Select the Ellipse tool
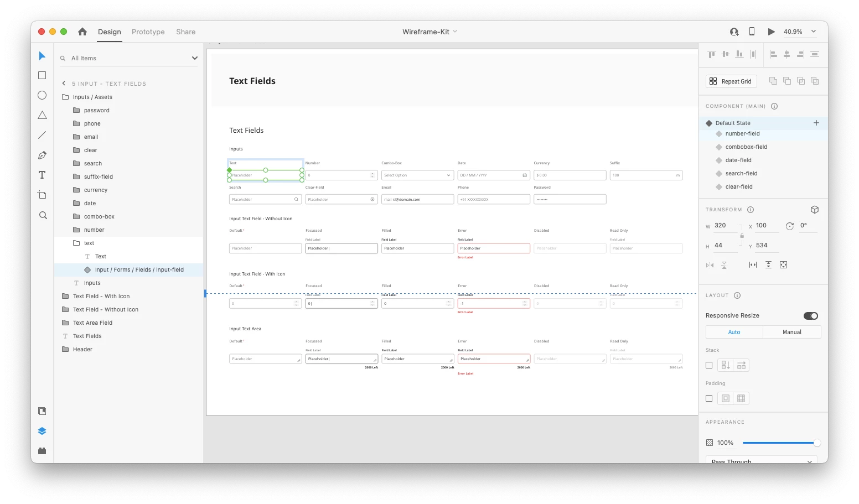The width and height of the screenshot is (859, 504). point(42,95)
